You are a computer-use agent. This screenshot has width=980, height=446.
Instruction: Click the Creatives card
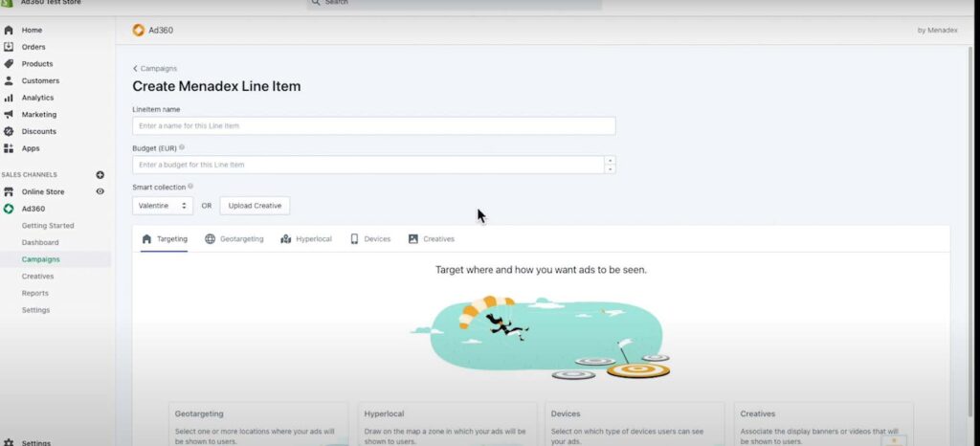point(824,425)
